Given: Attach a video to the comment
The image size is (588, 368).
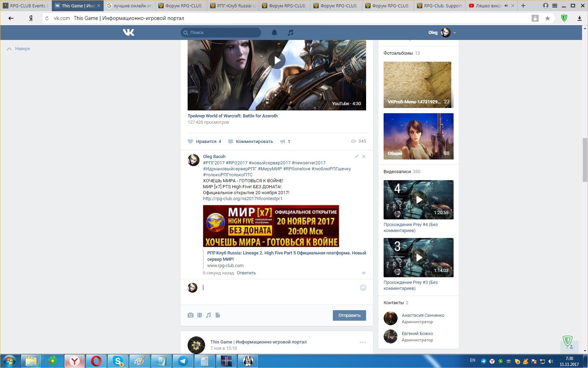Looking at the screenshot, I should (199, 315).
